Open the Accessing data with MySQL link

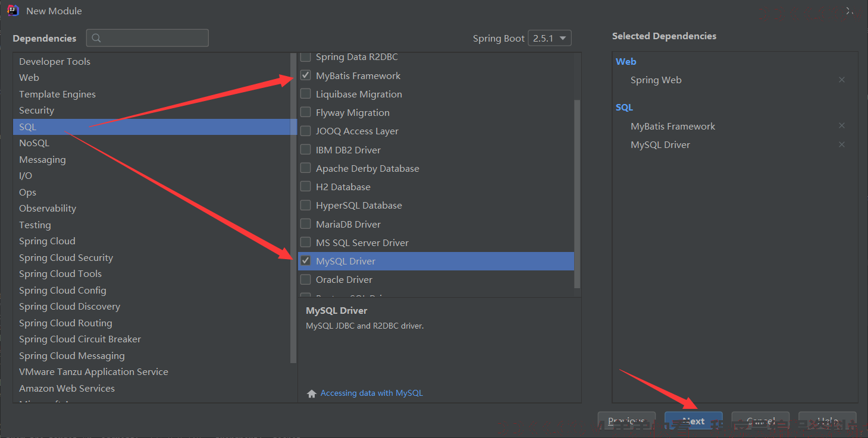pos(371,393)
